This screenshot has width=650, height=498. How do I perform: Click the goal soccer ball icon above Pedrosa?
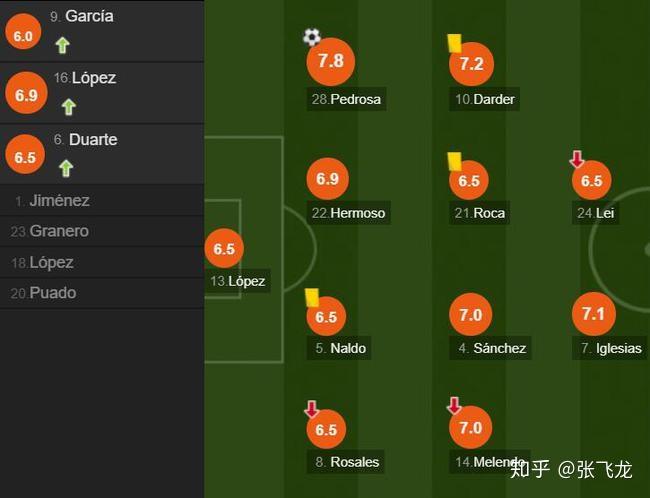click(312, 37)
